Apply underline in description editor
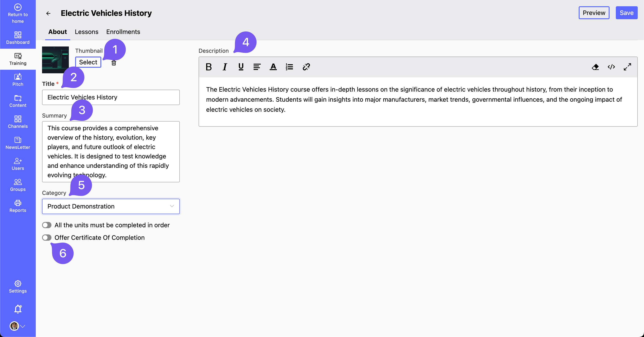 coord(241,67)
